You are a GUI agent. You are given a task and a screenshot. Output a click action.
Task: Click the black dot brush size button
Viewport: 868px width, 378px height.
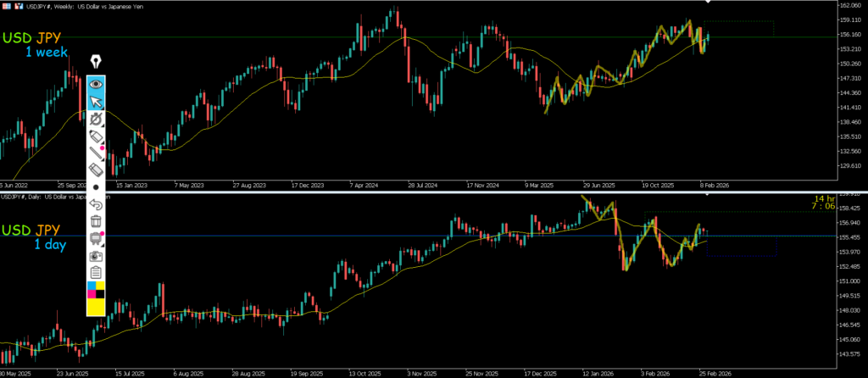(96, 187)
